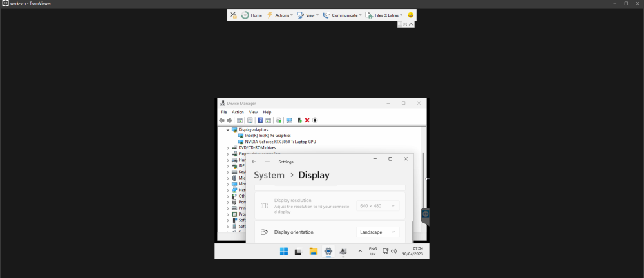Click the red X uninstall device icon
The height and width of the screenshot is (278, 644).
[307, 120]
